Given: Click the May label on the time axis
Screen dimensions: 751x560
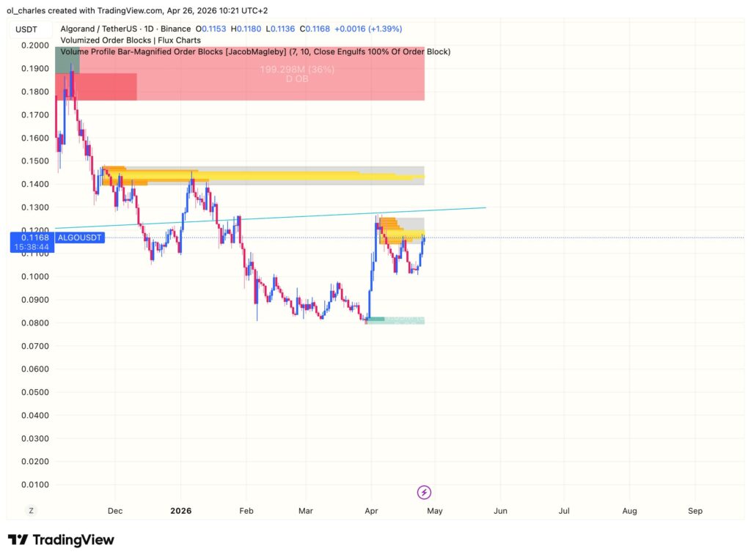Looking at the screenshot, I should coord(434,510).
